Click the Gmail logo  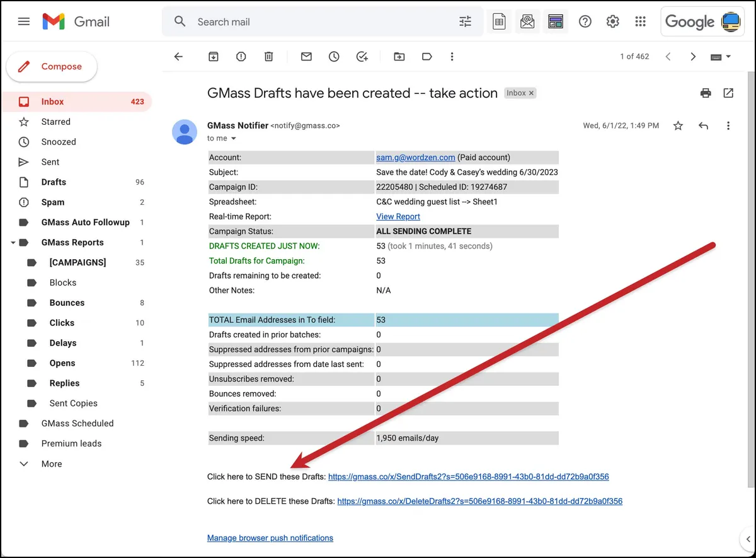[76, 21]
